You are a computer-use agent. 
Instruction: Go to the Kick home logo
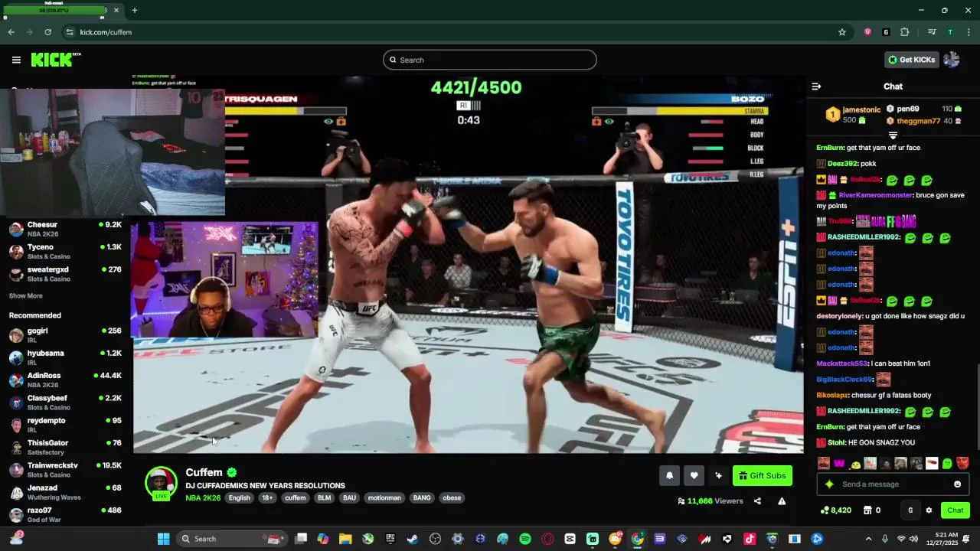(56, 60)
